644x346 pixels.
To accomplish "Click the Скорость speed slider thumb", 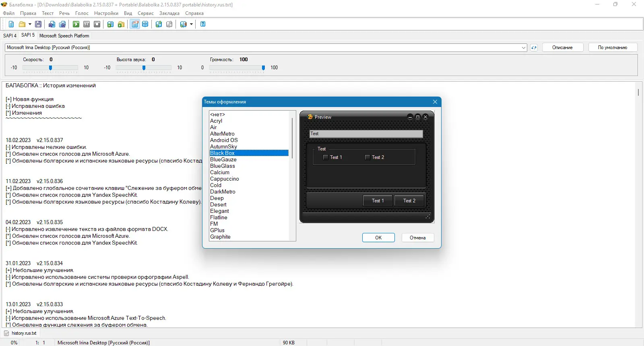I will click(50, 68).
